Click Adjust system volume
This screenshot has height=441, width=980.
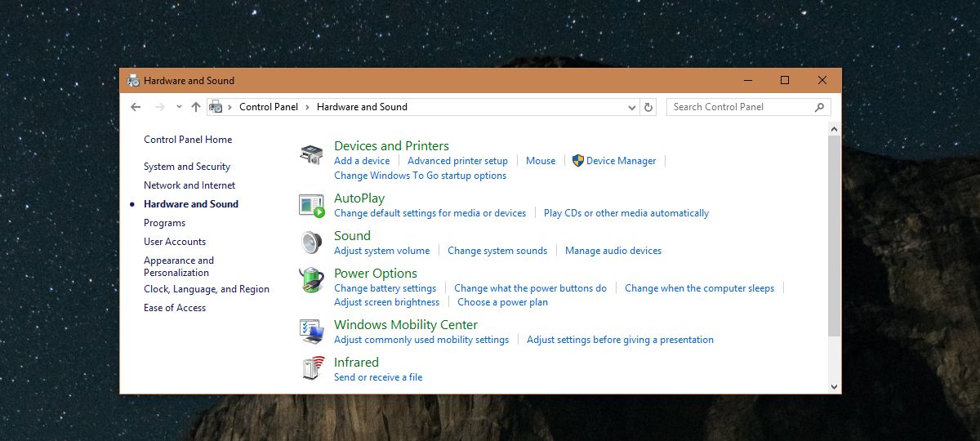tap(381, 251)
